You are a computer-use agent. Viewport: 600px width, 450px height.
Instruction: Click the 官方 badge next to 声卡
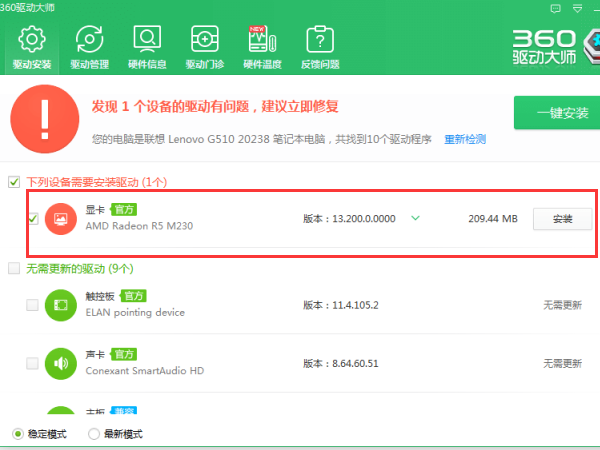tap(124, 354)
